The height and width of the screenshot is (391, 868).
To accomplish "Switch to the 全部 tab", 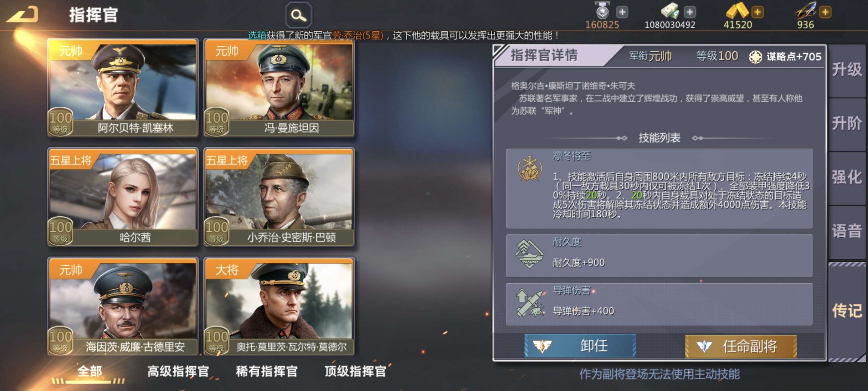I will (x=89, y=371).
